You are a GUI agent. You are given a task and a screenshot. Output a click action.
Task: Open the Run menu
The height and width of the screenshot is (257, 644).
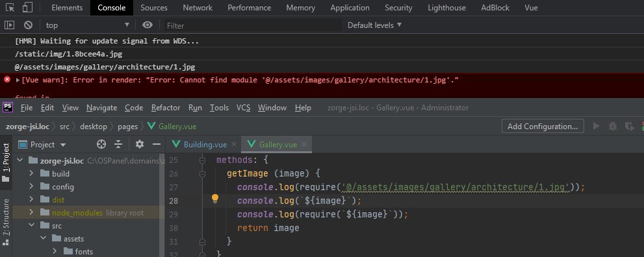click(195, 108)
